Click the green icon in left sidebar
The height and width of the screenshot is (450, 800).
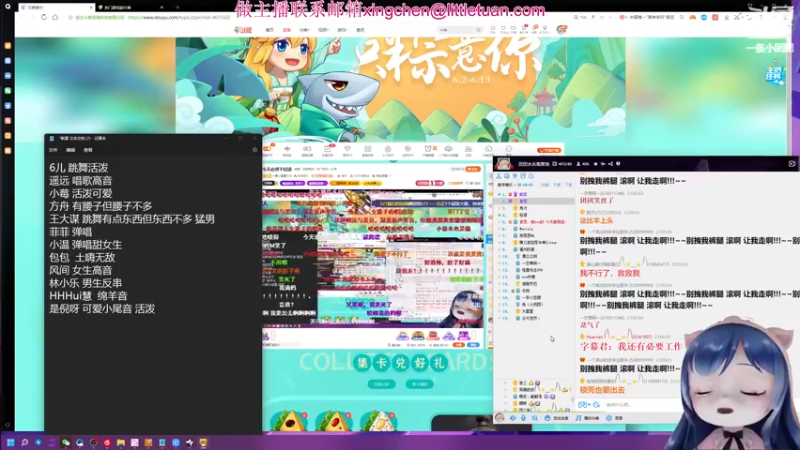tap(8, 90)
